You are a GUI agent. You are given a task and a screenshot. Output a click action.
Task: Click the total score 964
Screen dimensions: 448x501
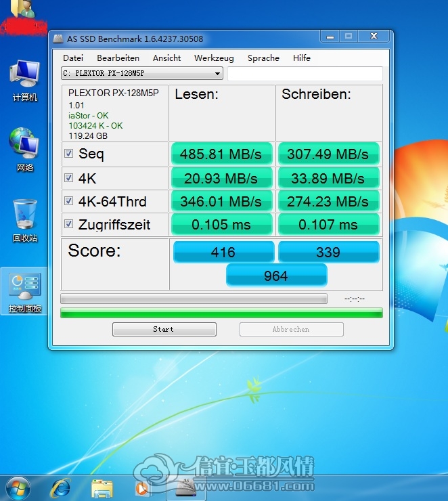coord(277,276)
